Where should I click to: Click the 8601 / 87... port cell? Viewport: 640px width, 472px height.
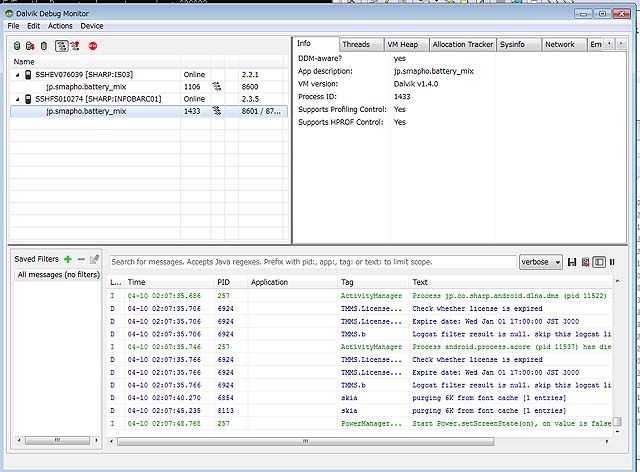(x=261, y=111)
